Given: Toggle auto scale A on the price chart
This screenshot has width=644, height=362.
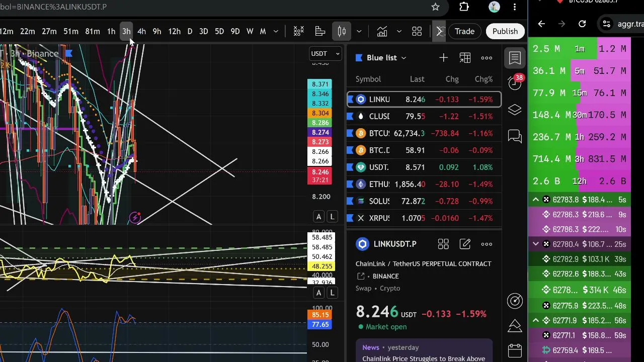Looking at the screenshot, I should [318, 217].
